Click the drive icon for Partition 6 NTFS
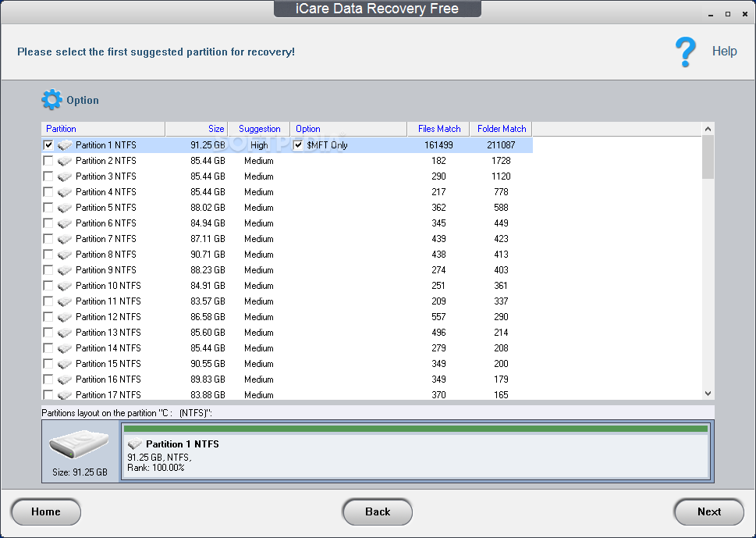This screenshot has height=538, width=756. (65, 223)
